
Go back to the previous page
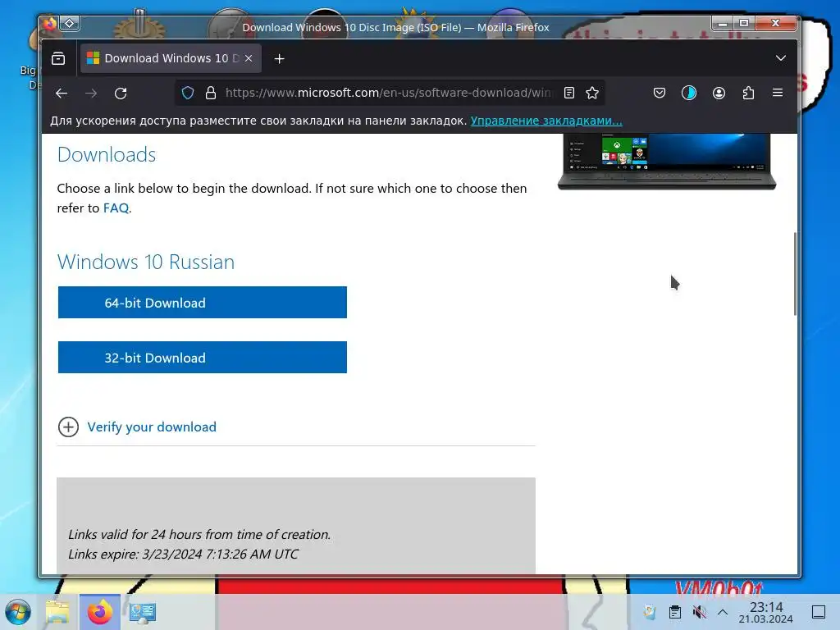[61, 94]
